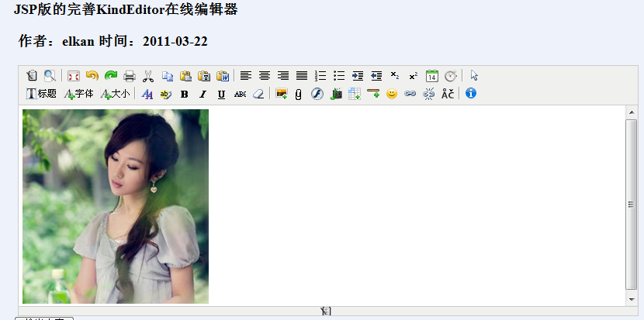
Task: Remove formatting with eraser icon
Action: coord(258,94)
